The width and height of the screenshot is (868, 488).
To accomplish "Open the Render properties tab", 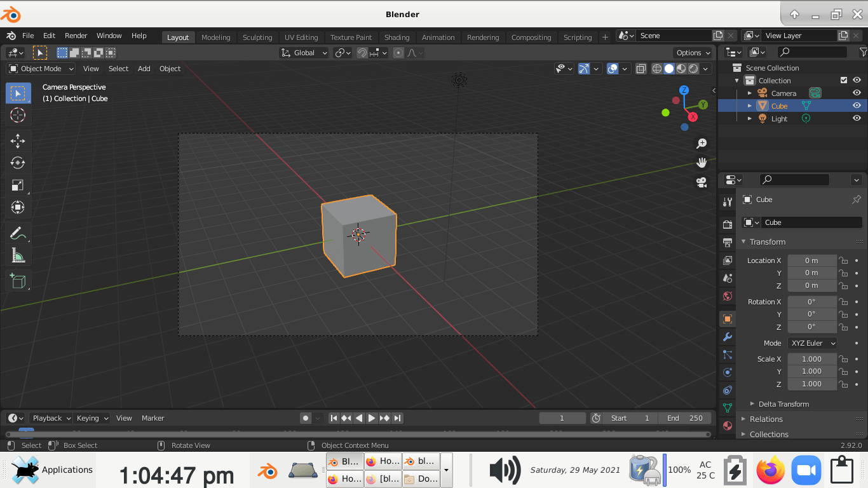I will [x=728, y=224].
